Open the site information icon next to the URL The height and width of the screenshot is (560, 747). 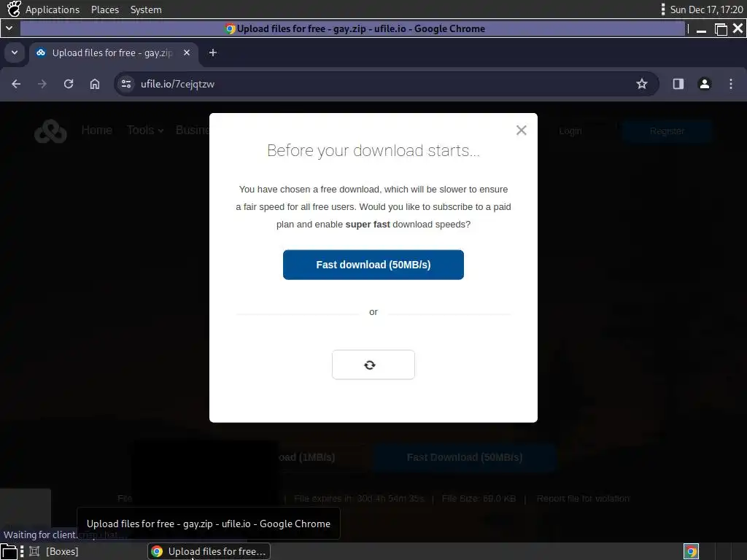tap(125, 84)
